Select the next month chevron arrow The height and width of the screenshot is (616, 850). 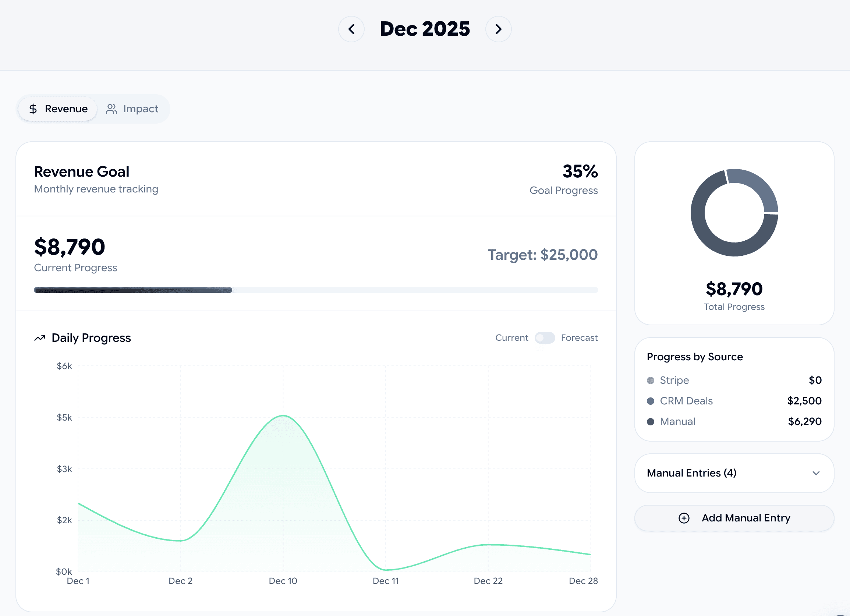pos(498,29)
